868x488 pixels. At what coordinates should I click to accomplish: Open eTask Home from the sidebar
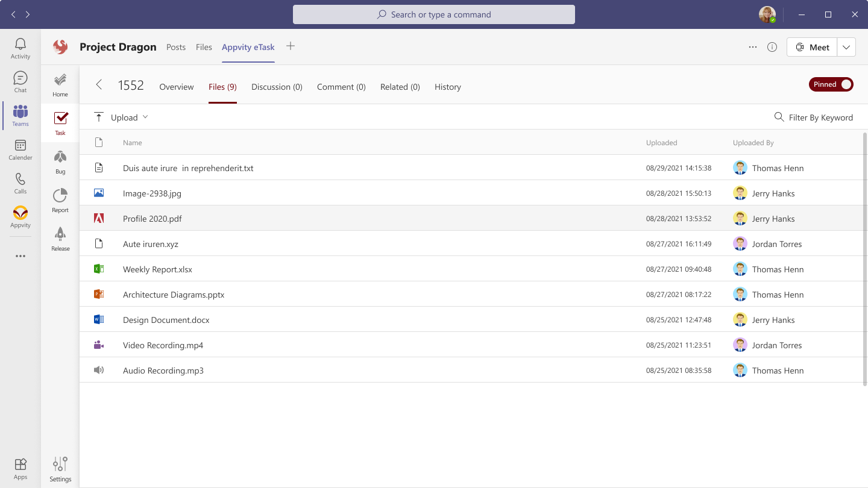point(60,83)
